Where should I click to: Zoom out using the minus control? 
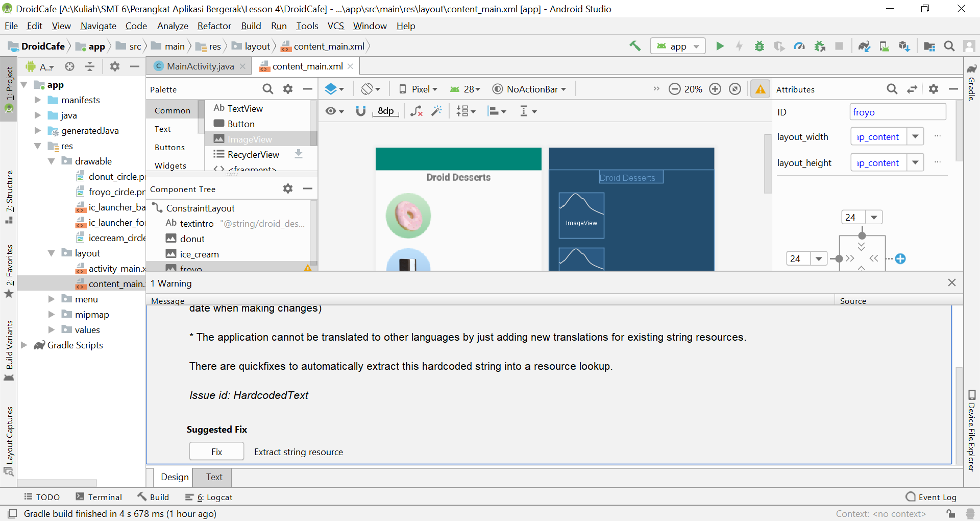675,88
